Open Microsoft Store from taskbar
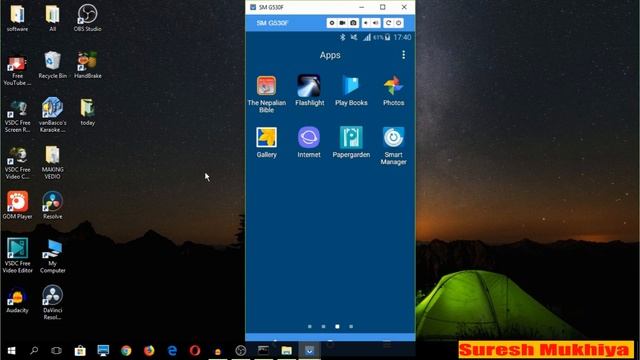Screen dimensions: 640x360 80,350
